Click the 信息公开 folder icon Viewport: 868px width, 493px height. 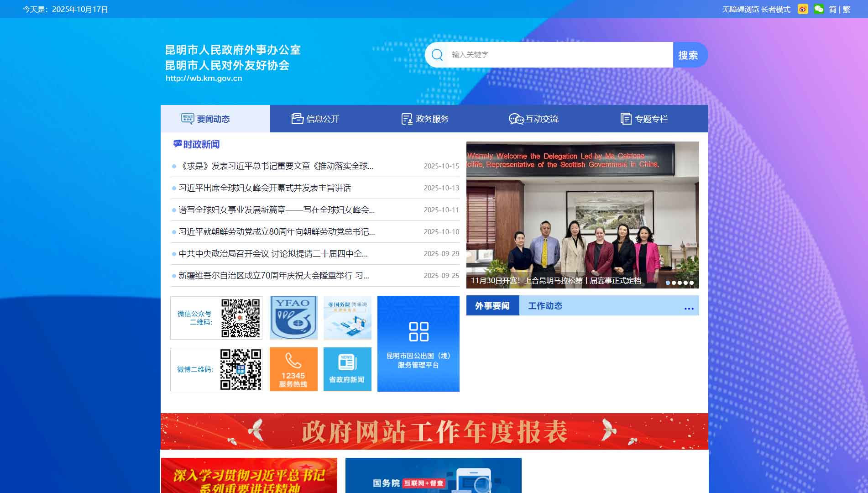coord(298,119)
